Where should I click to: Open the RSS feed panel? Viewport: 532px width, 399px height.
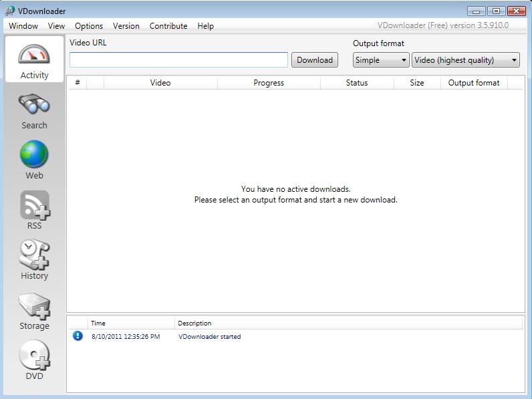(x=34, y=210)
